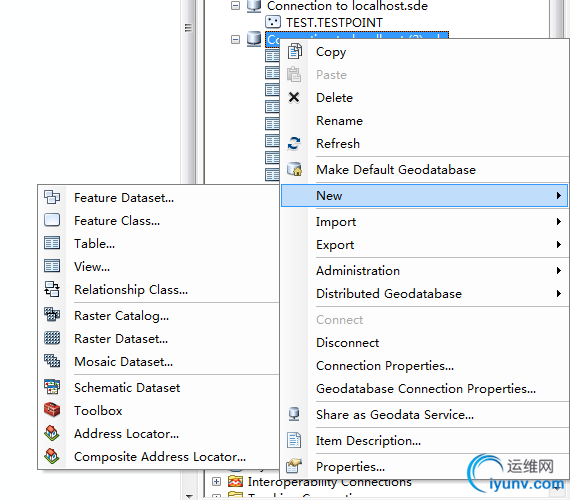Click the Interoperability Connections folder icon
The image size is (570, 500).
[235, 481]
